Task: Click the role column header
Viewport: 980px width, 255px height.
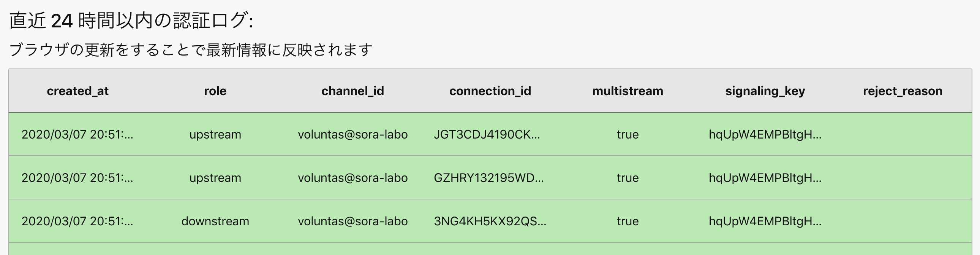Action: coord(215,91)
